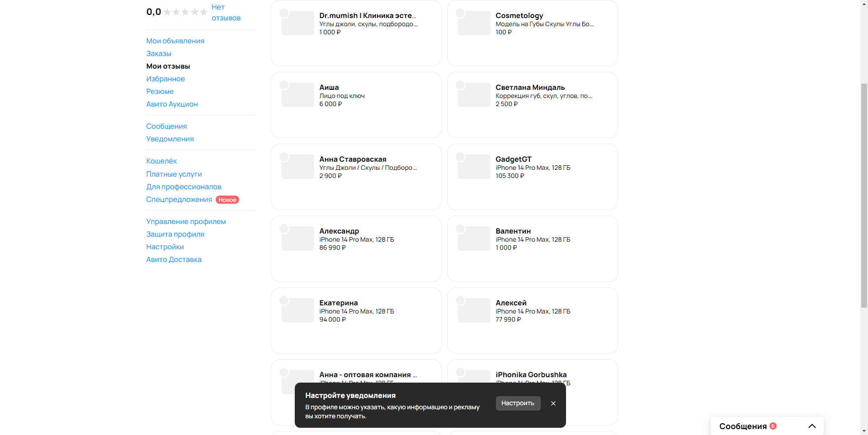Open Спецпредложения link
The width and height of the screenshot is (868, 435).
[179, 199]
